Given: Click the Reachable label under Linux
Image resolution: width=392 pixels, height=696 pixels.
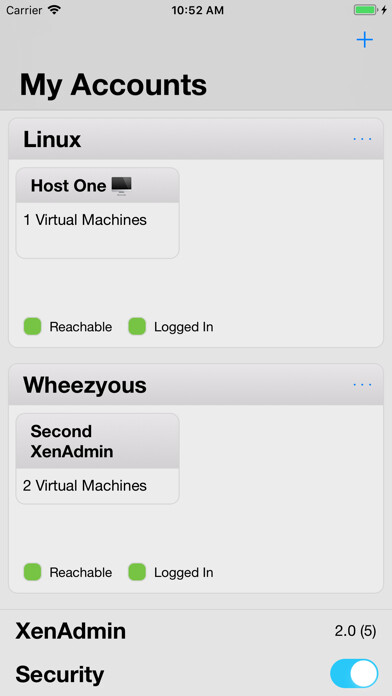Looking at the screenshot, I should click(x=81, y=327).
